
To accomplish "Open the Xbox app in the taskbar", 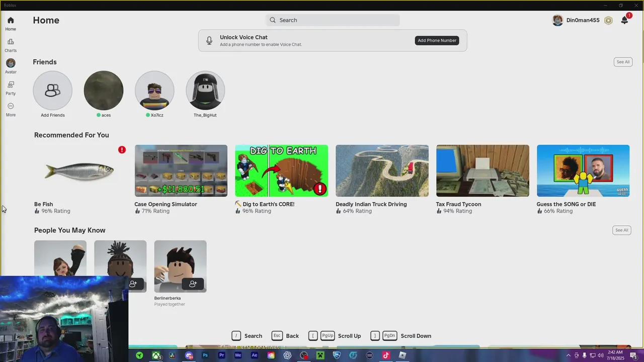I will click(x=156, y=355).
